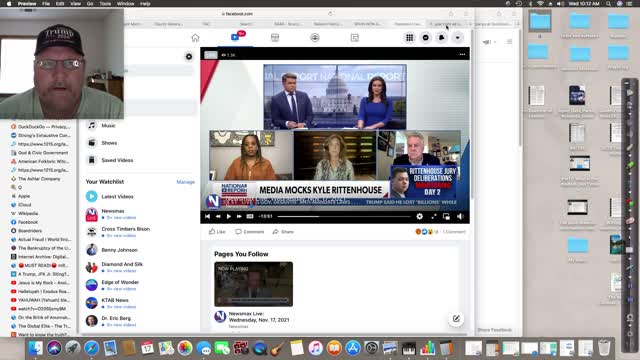Click the new message compose icon
This screenshot has height=360, width=640.
coord(456,319)
